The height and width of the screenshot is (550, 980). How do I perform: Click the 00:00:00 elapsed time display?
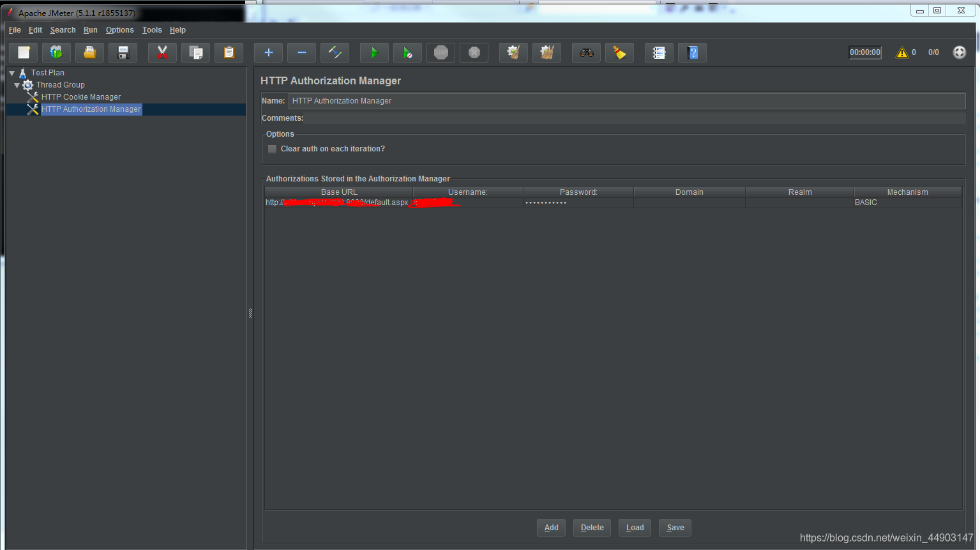click(x=865, y=52)
